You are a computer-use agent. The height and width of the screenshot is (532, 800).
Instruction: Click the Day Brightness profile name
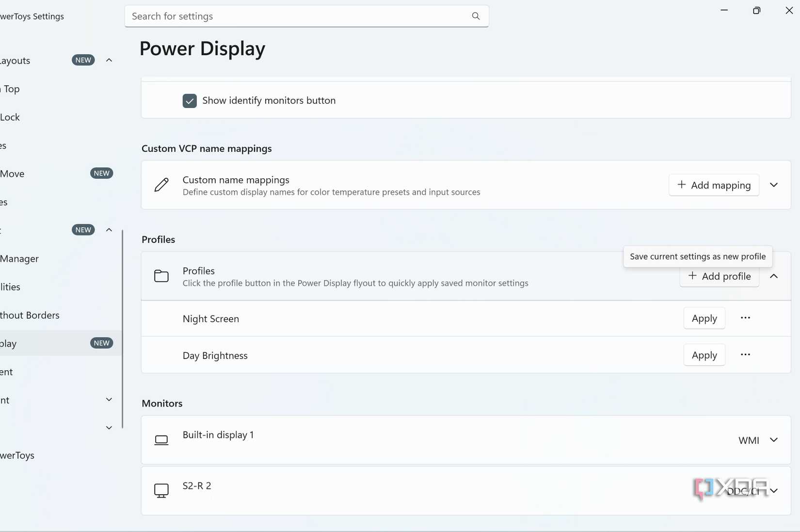(215, 355)
